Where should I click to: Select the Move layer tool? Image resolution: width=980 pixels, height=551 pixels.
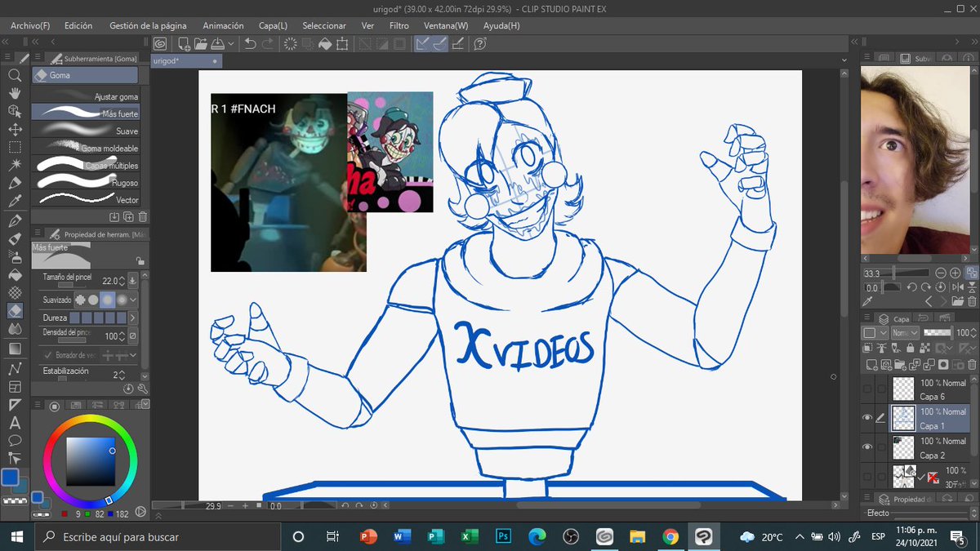15,129
